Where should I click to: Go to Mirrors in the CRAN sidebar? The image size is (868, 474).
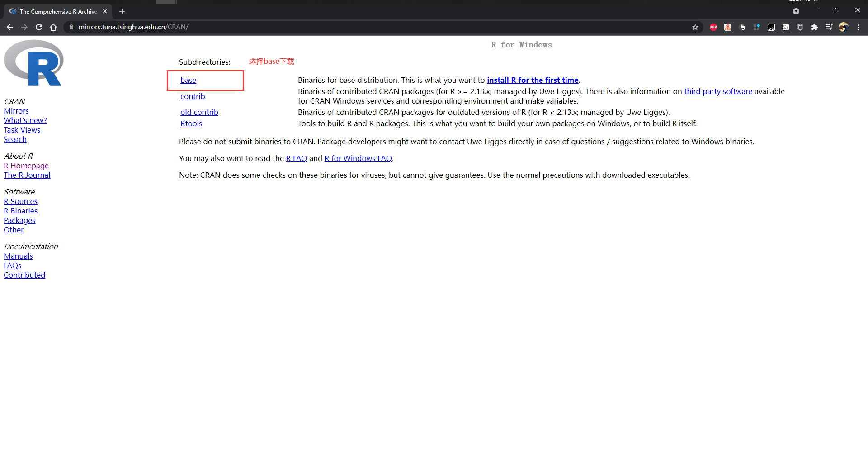[16, 111]
